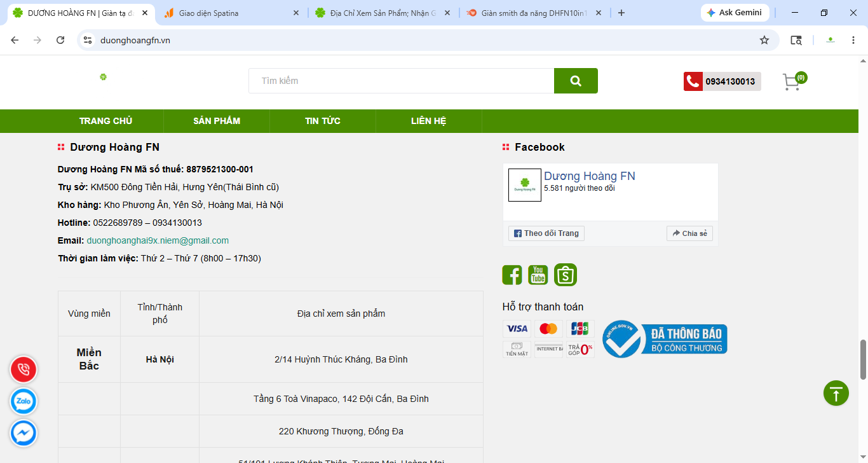The height and width of the screenshot is (463, 868).
Task: Click the JCB payment icon
Action: [580, 329]
